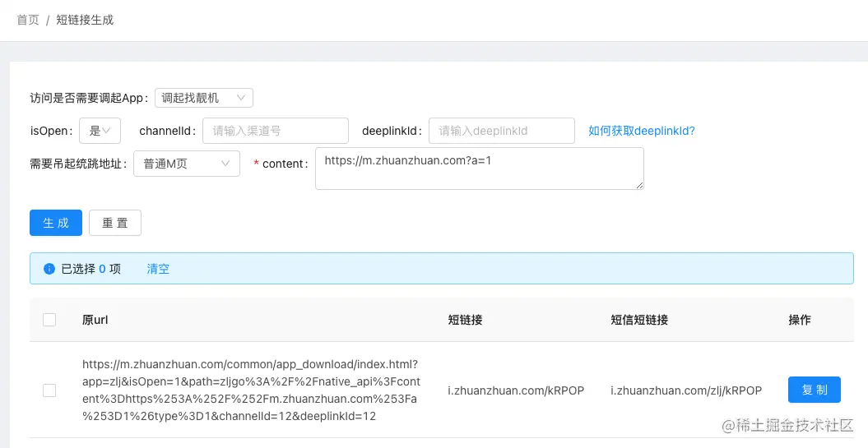The height and width of the screenshot is (448, 868).
Task: Focus the deeplinkId input field
Action: point(502,131)
